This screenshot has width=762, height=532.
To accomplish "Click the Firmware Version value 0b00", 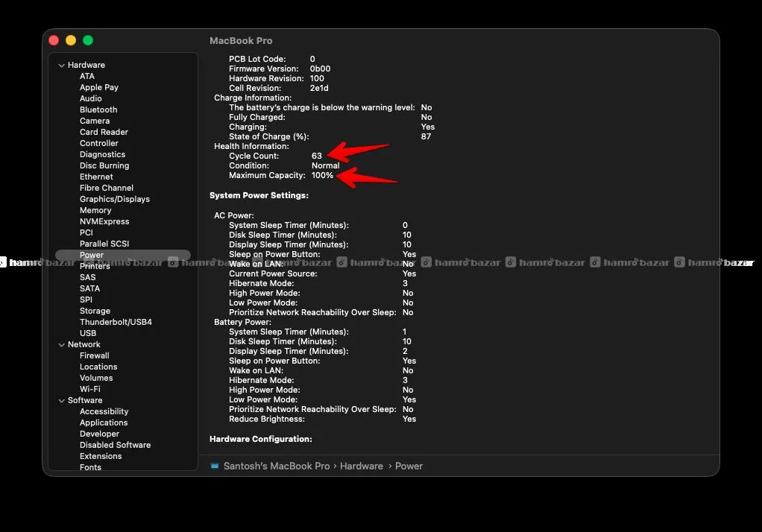I will tap(321, 69).
